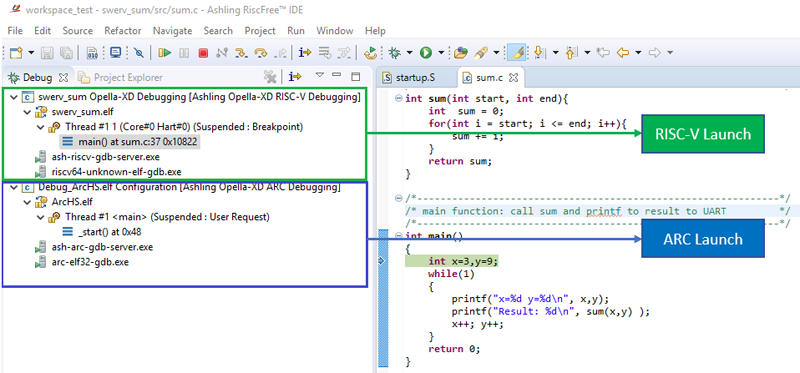Open the Project menu
The height and width of the screenshot is (373, 800).
click(260, 31)
